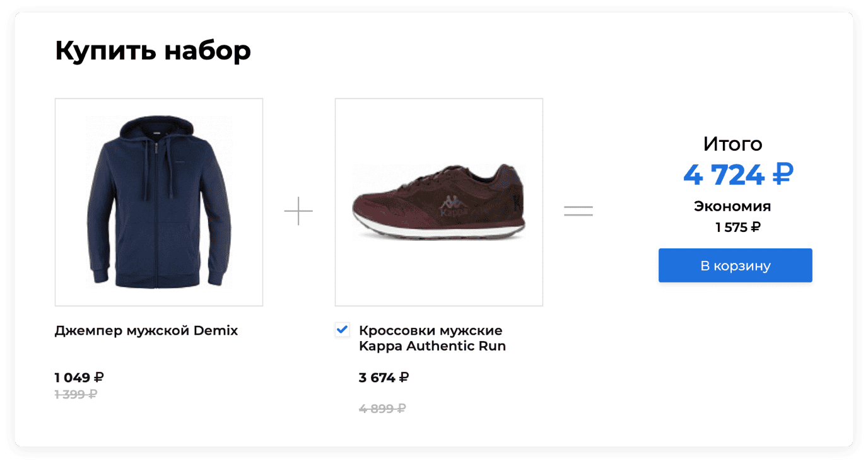Open the burgundy sneaker product image
868x464 pixels.
[x=438, y=202]
